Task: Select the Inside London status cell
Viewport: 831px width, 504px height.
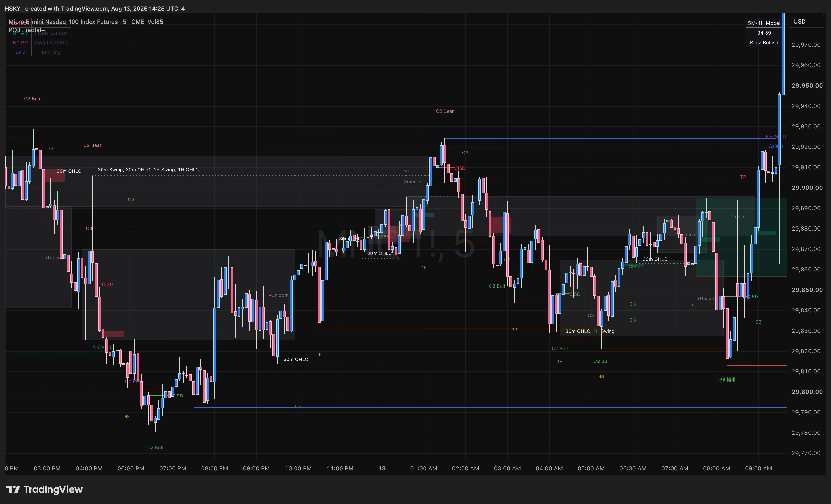Action: (x=51, y=33)
